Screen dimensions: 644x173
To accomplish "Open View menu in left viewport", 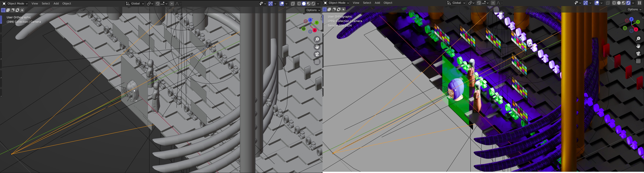I will (35, 3).
